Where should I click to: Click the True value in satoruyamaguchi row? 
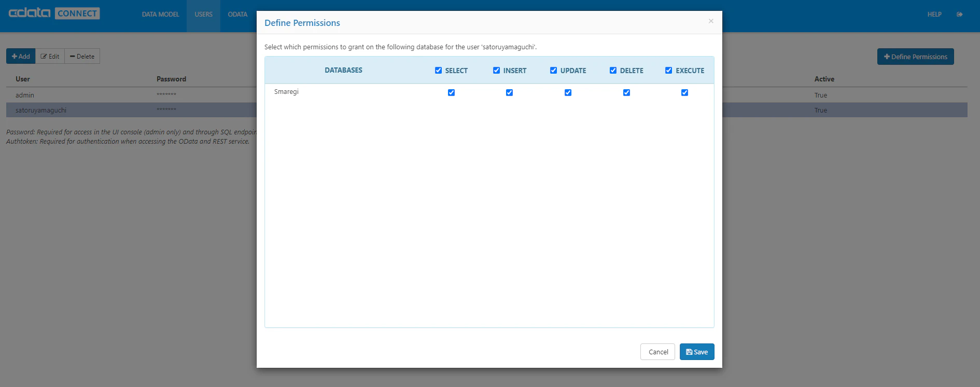pos(820,110)
